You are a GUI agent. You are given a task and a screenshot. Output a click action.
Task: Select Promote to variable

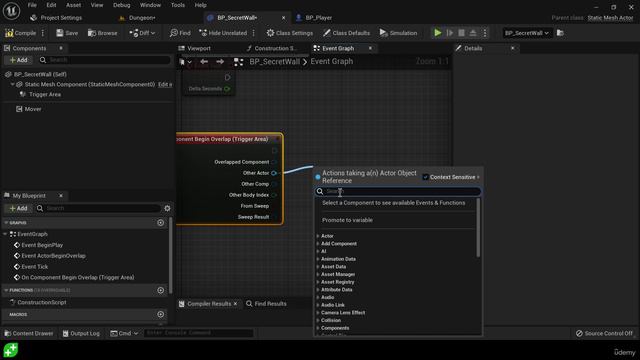pos(347,220)
